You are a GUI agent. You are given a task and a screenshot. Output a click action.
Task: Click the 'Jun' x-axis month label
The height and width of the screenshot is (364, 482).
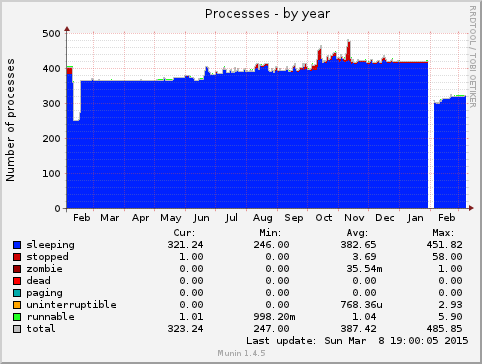(x=201, y=218)
